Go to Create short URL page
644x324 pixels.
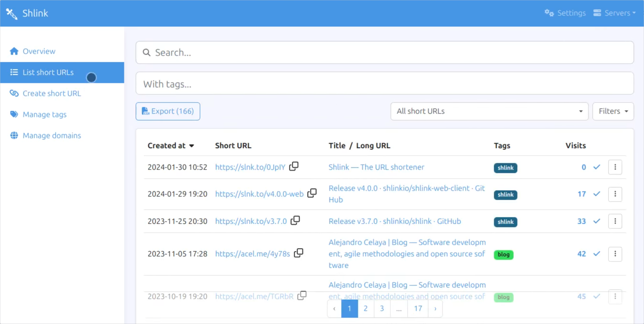click(x=52, y=94)
